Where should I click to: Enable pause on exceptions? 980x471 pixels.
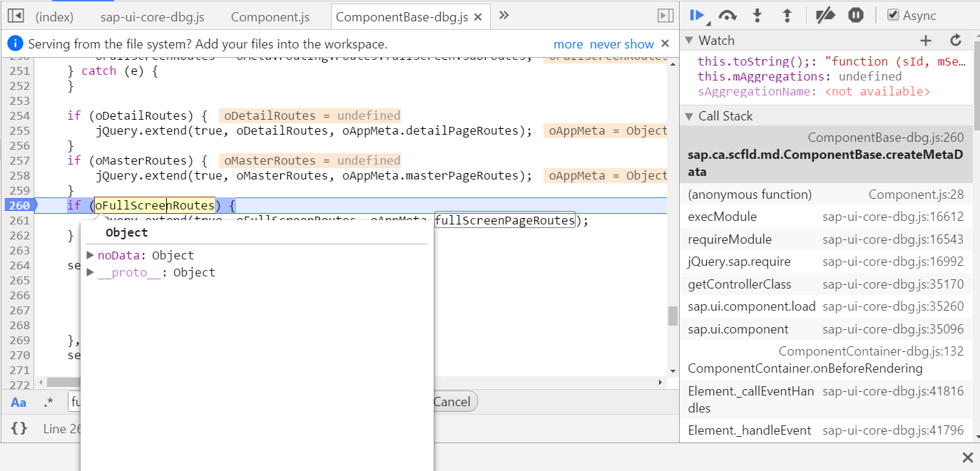[x=855, y=14]
